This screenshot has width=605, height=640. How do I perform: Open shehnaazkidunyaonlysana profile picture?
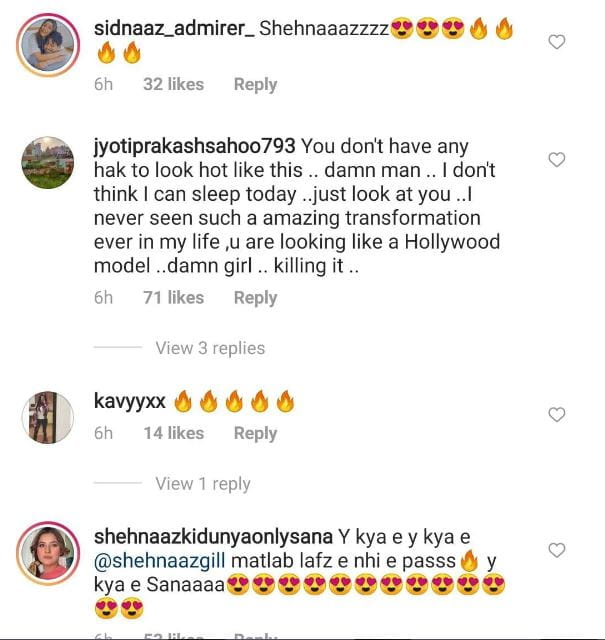[48, 553]
